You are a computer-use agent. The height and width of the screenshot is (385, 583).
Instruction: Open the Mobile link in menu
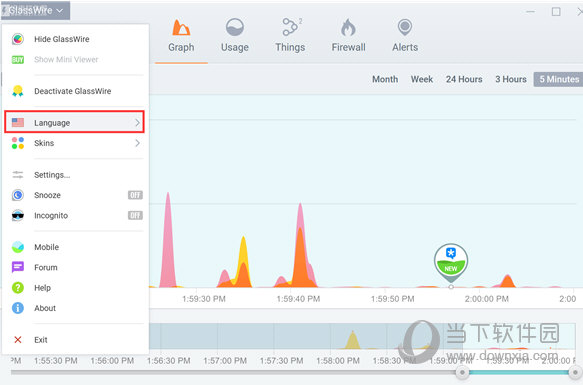(x=75, y=247)
